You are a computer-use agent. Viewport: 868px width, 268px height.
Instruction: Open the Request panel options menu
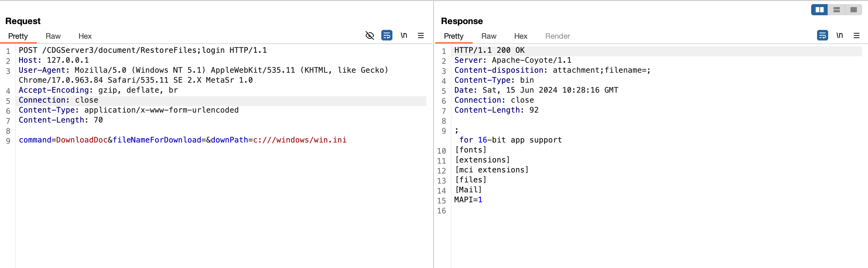(x=421, y=35)
